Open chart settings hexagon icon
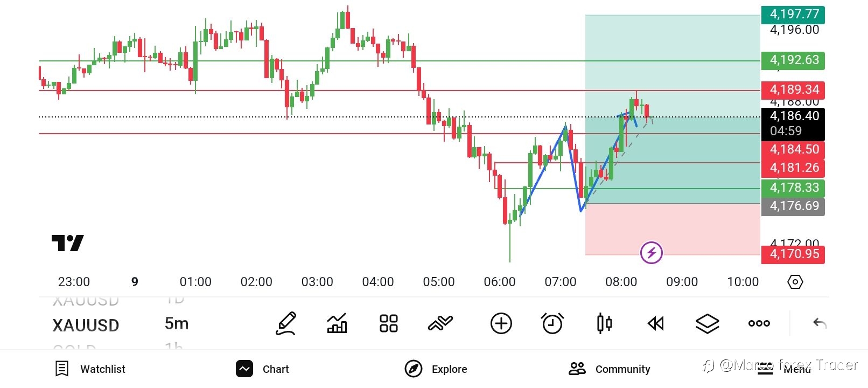This screenshot has width=868, height=388. 795,282
